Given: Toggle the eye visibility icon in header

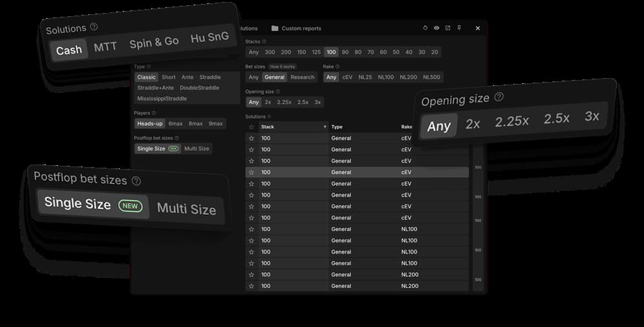Looking at the screenshot, I should (x=437, y=28).
